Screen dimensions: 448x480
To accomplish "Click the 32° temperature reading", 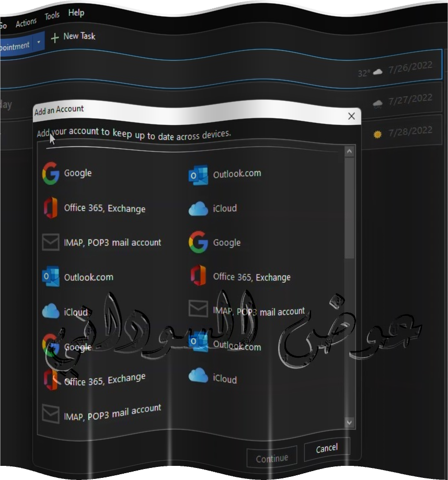I will 364,73.
